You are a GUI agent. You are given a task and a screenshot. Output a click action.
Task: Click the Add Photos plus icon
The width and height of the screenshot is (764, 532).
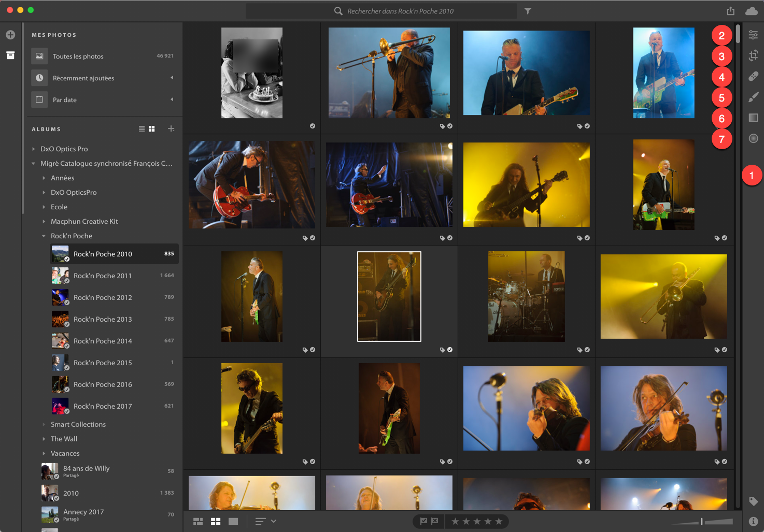coord(10,35)
